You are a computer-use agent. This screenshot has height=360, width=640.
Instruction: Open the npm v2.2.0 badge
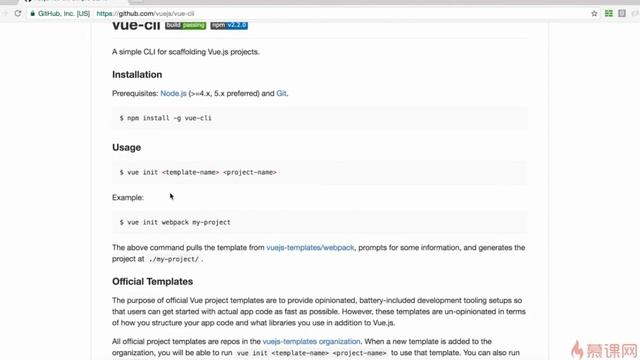coord(229,25)
